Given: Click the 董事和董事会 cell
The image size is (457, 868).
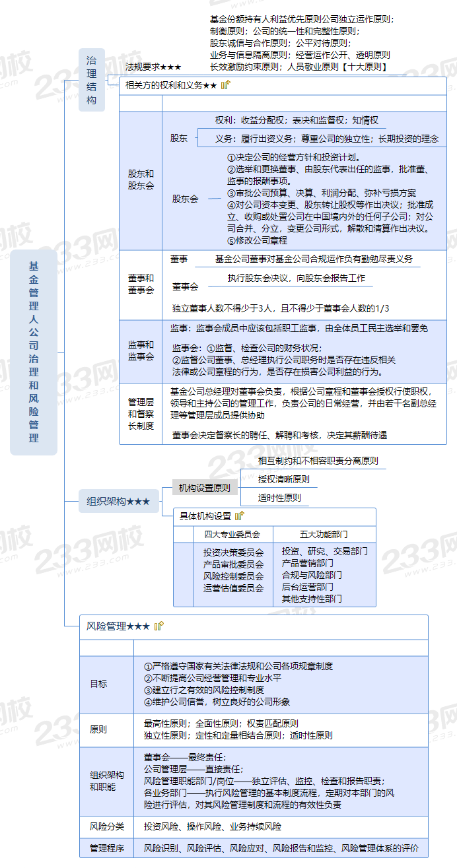Looking at the screenshot, I should [x=141, y=284].
